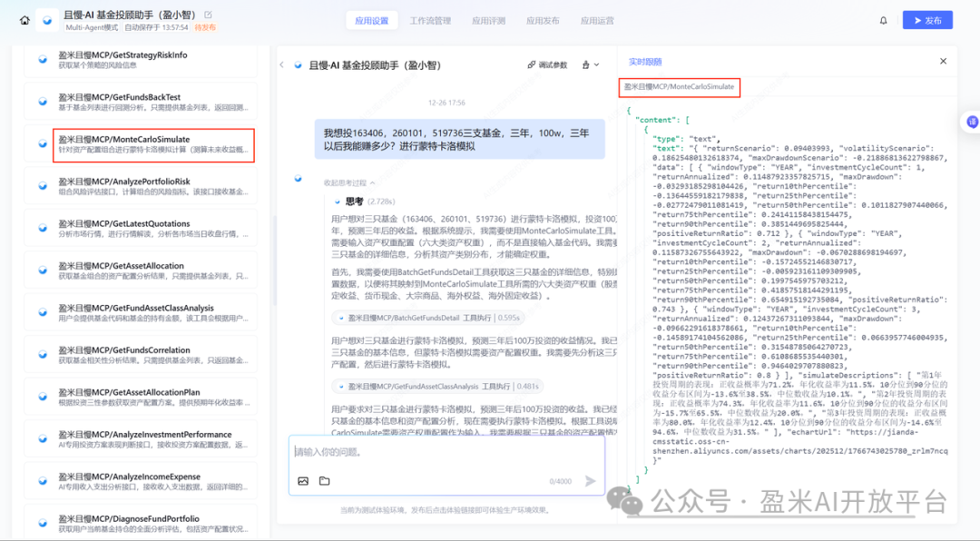Select AnalyzePortfolioRisk tool entry
Viewport: 980px width, 541px height.
click(141, 186)
